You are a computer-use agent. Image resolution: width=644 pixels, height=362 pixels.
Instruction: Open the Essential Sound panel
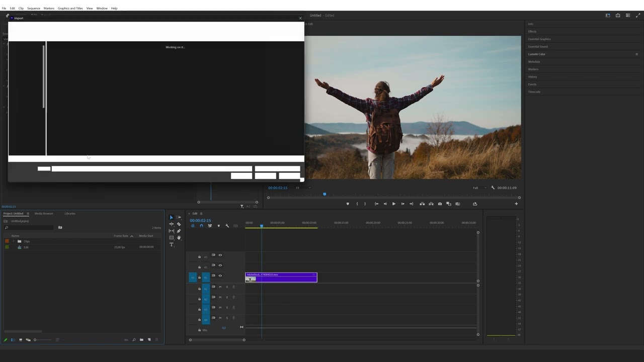[538, 47]
